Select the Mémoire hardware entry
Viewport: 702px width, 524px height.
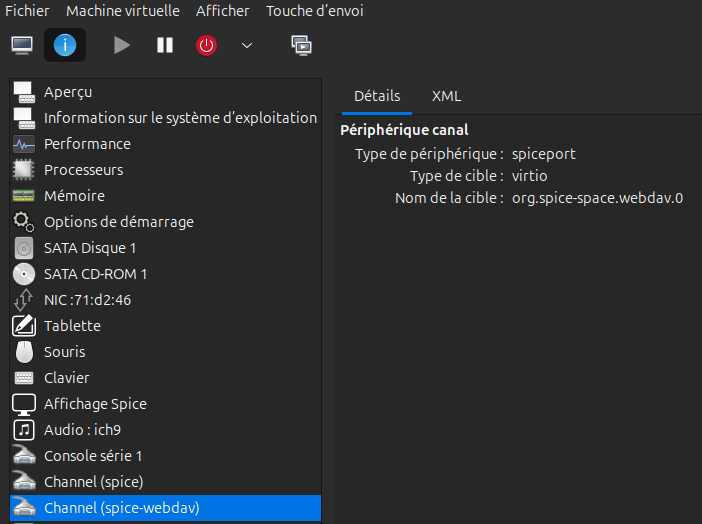74,196
